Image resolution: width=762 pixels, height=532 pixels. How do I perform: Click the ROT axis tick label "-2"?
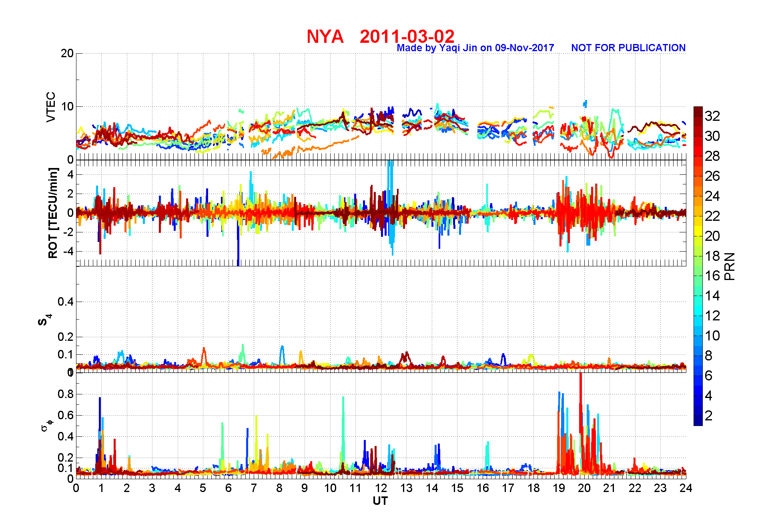coord(69,232)
